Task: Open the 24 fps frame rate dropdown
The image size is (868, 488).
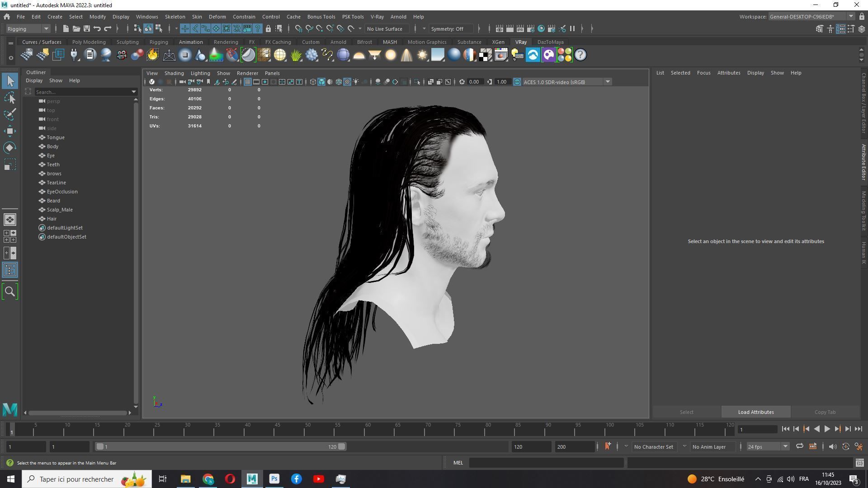Action: click(x=767, y=447)
